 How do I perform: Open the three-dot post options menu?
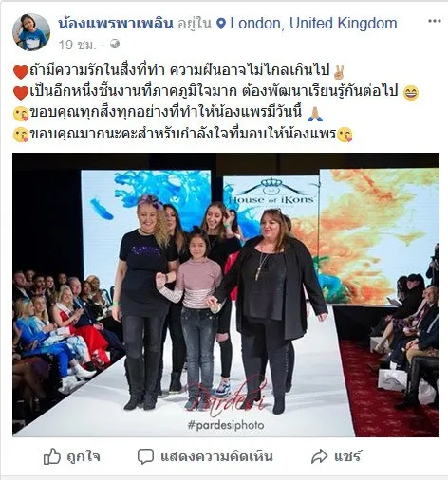(434, 21)
